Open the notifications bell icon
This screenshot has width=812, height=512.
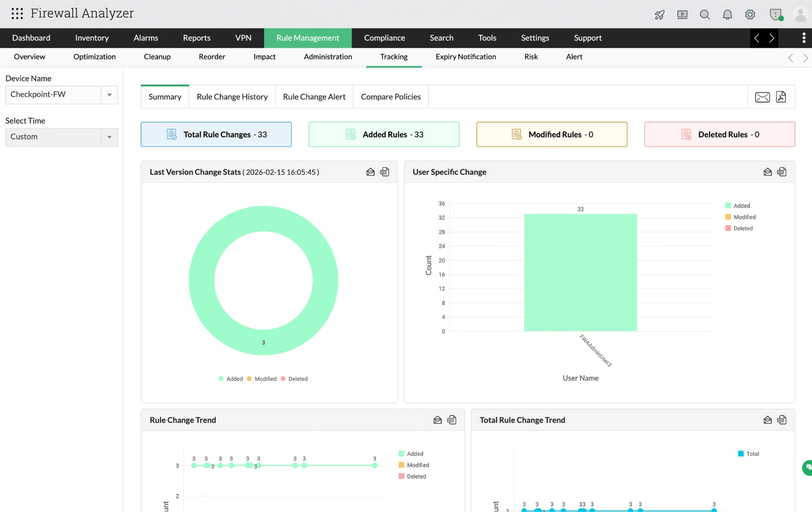click(x=727, y=15)
